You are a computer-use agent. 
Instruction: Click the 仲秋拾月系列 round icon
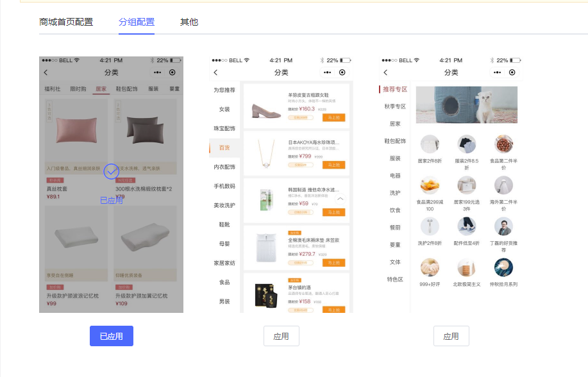pos(503,267)
